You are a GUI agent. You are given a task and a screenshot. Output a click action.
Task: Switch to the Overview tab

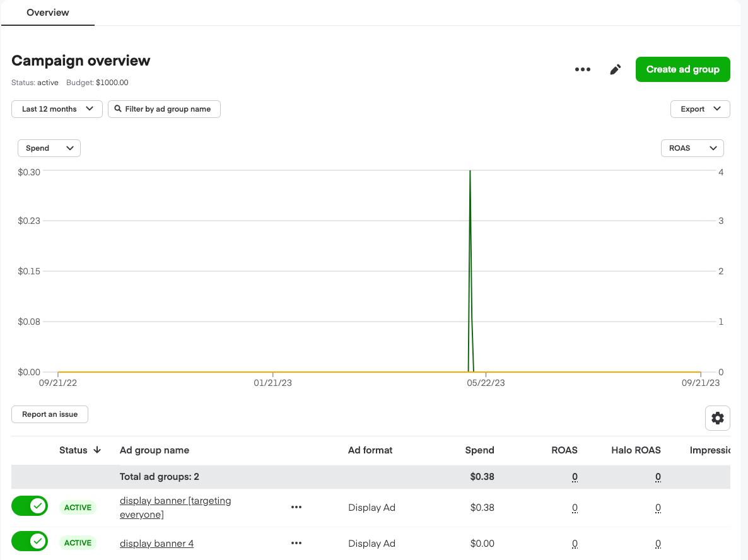tap(47, 12)
